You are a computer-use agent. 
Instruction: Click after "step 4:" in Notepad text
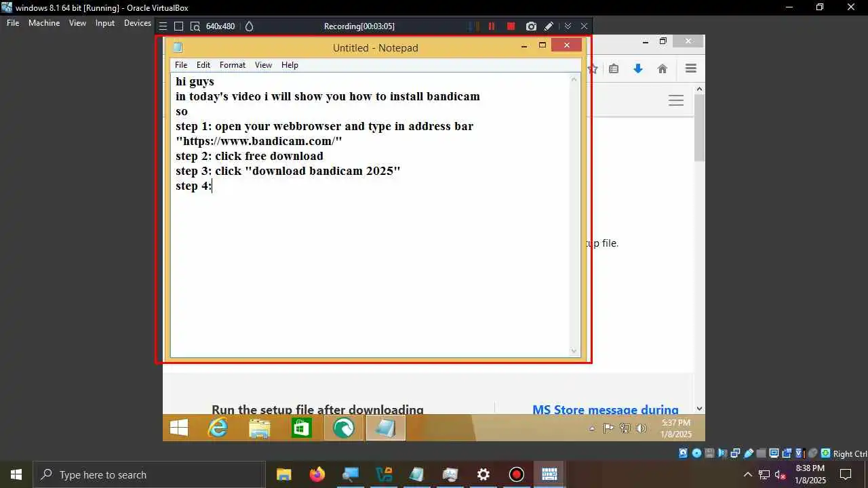click(213, 186)
